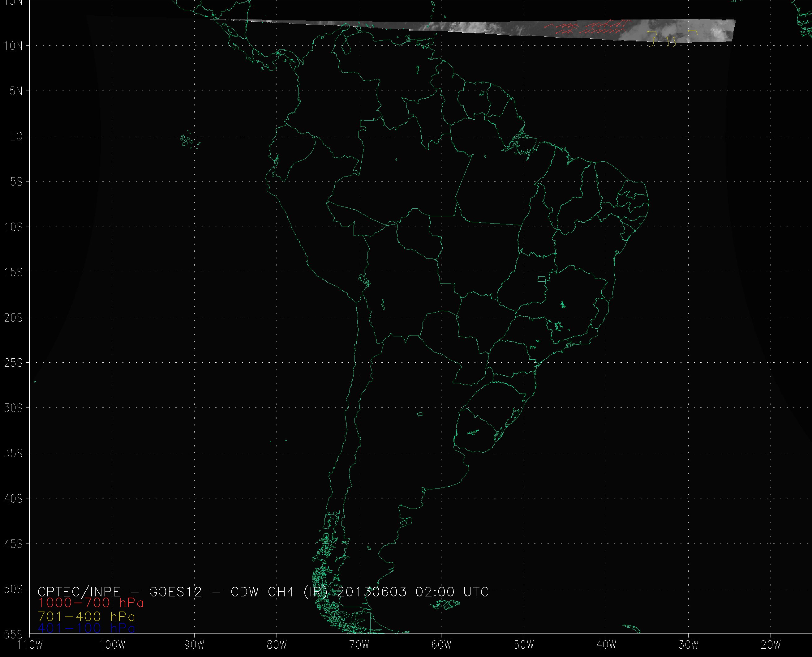Click the '55S' latitude label
This screenshot has height=657, width=812.
tap(13, 634)
